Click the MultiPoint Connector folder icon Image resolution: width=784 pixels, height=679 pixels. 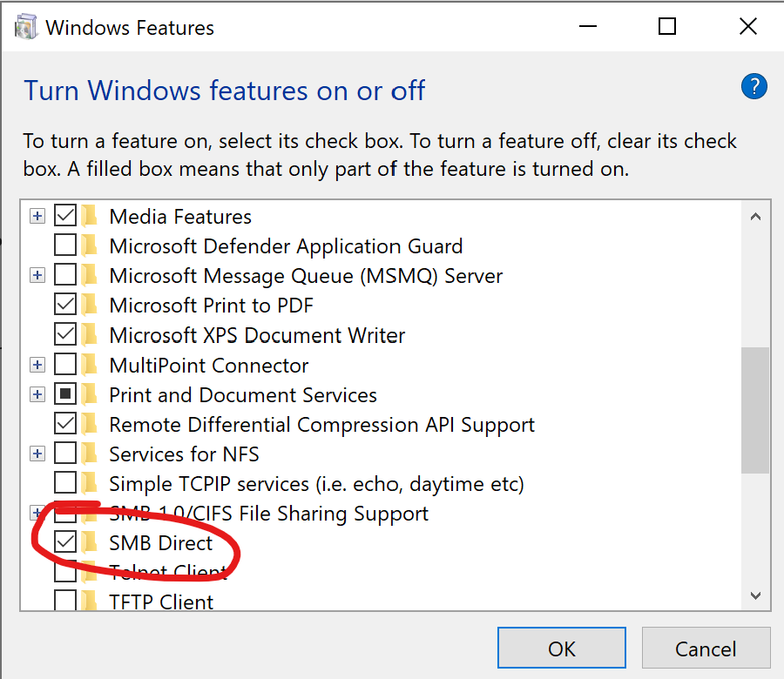pos(90,365)
